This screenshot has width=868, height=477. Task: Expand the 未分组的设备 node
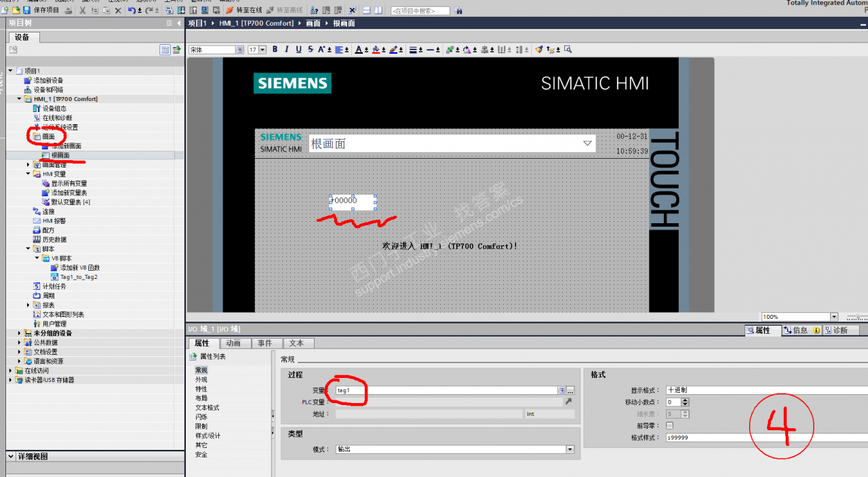tap(20, 333)
